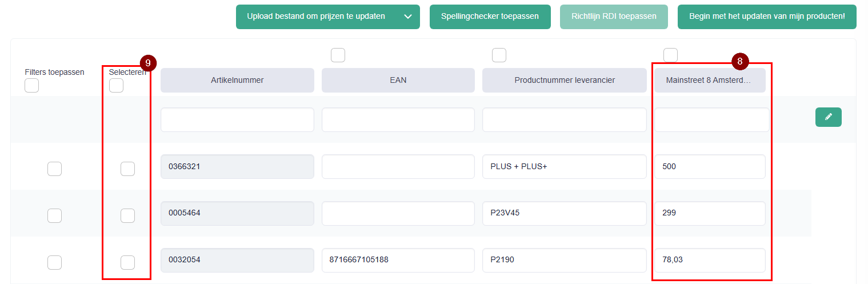Toggle the Selecteren header checkbox
Screen dimensions: 868x284
[116, 86]
